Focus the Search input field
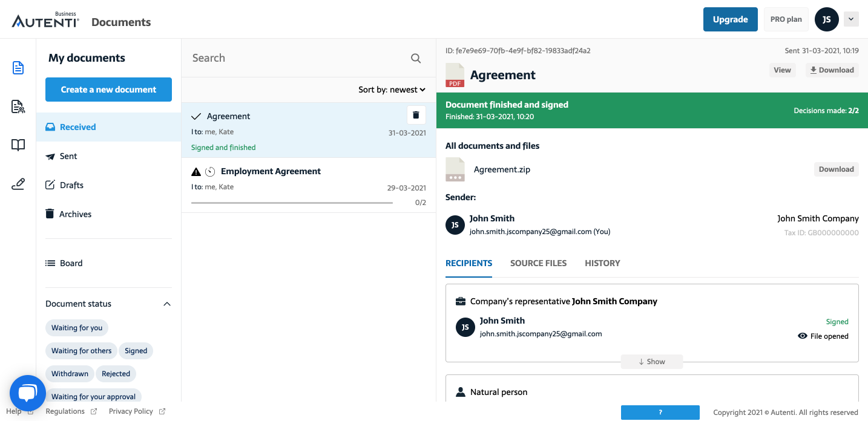 point(297,58)
